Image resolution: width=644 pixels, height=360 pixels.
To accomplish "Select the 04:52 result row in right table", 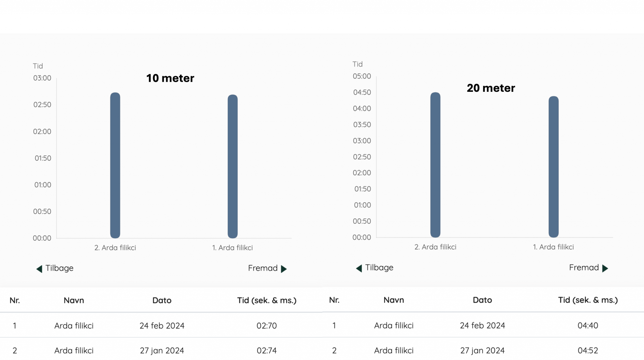I will [x=483, y=350].
